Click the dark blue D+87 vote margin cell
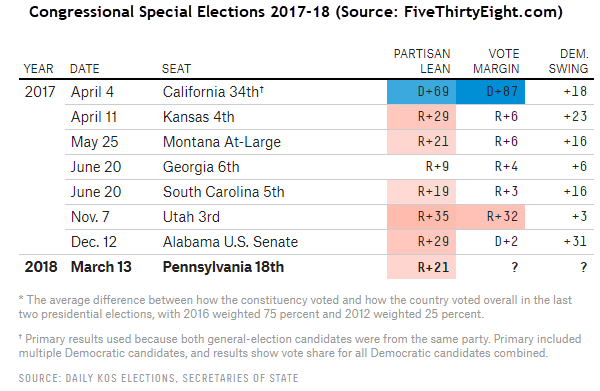Screen dimensions: 600x391 pyautogui.click(x=490, y=92)
